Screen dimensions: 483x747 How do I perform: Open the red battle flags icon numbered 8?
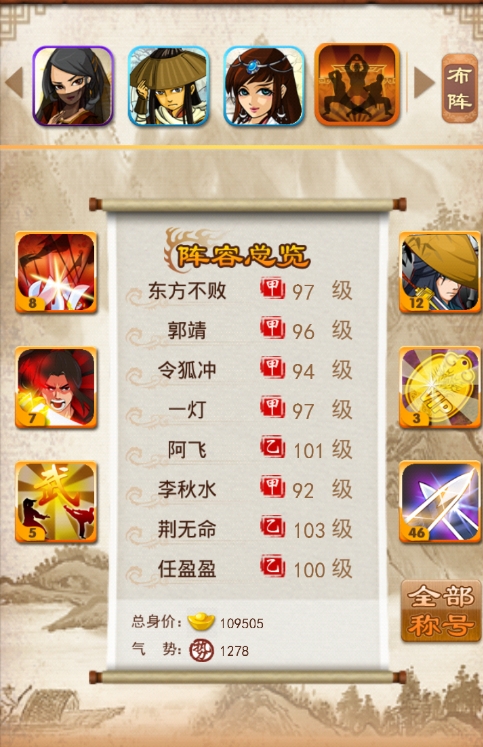point(56,272)
